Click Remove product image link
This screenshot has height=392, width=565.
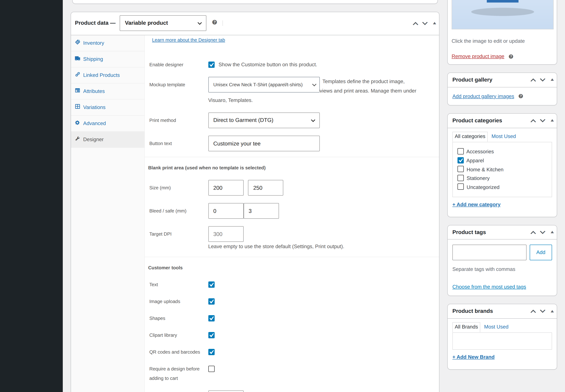478,56
